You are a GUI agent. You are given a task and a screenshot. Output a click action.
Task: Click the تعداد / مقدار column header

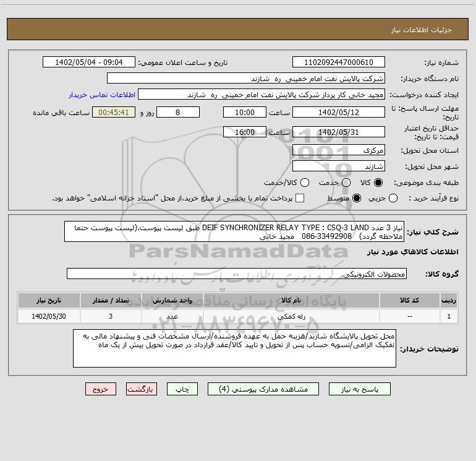(111, 300)
